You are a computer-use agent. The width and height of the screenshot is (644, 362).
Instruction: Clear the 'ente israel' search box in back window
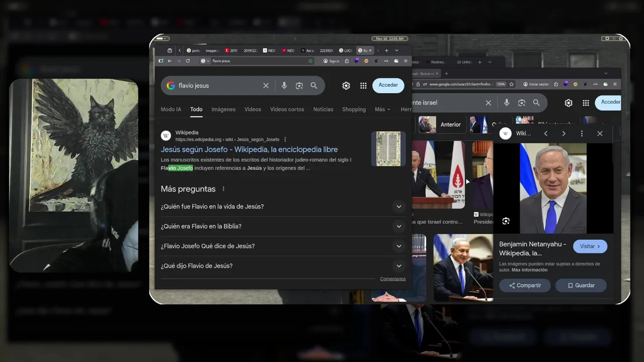[x=488, y=103]
